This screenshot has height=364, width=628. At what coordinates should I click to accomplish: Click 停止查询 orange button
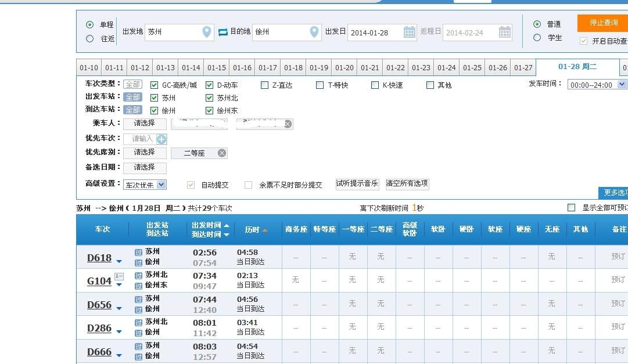pyautogui.click(x=603, y=23)
